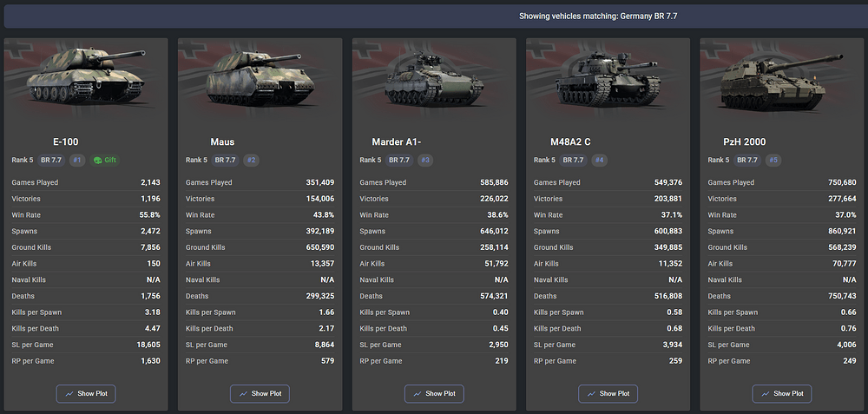Click the Rank 5 label on Marder A1-
The image size is (868, 414).
371,160
